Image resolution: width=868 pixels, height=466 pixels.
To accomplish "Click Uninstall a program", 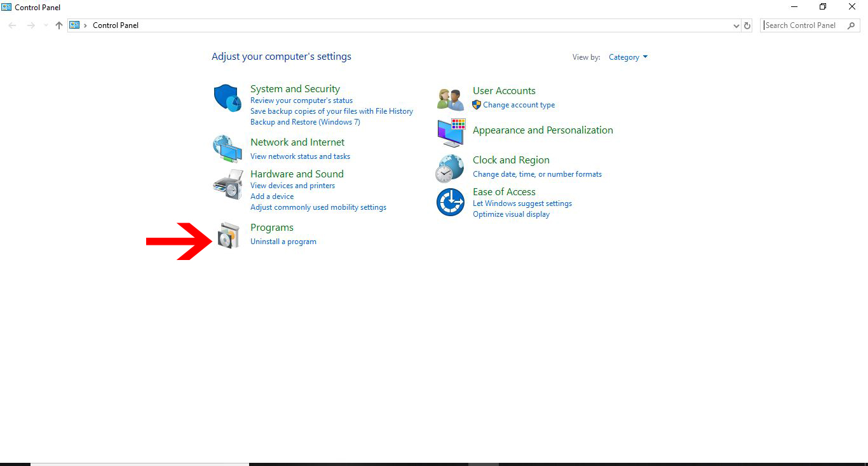I will 283,242.
